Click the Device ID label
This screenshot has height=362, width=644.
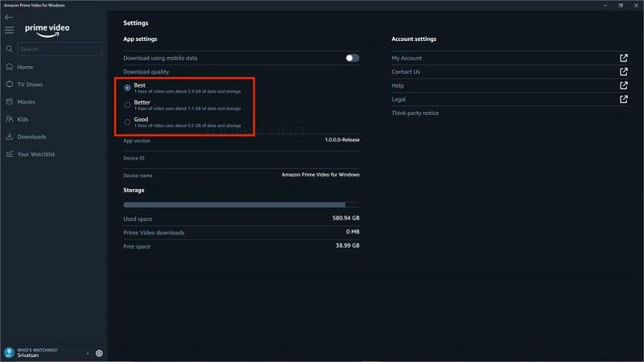[134, 158]
